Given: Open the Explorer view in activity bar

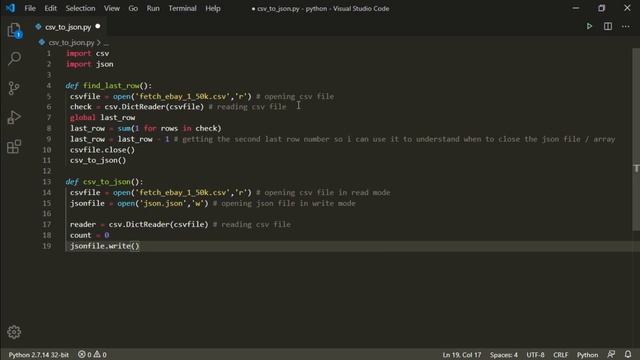Looking at the screenshot, I should coord(14,30).
